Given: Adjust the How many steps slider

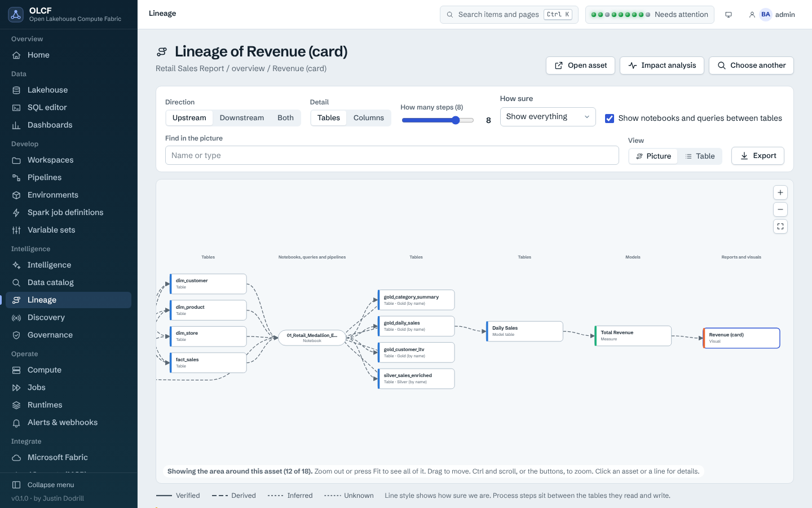Looking at the screenshot, I should (438, 120).
